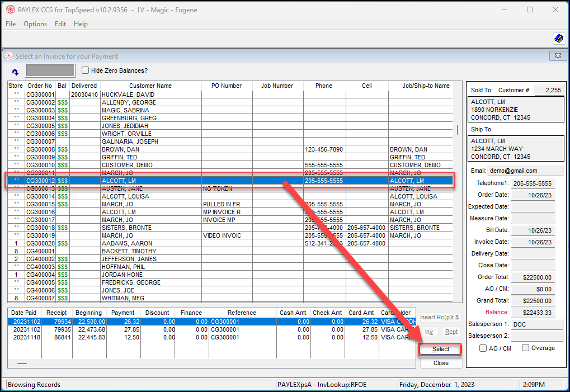Click the $$$ balance marker for CG300002
Image resolution: width=570 pixels, height=392 pixels.
point(63,102)
